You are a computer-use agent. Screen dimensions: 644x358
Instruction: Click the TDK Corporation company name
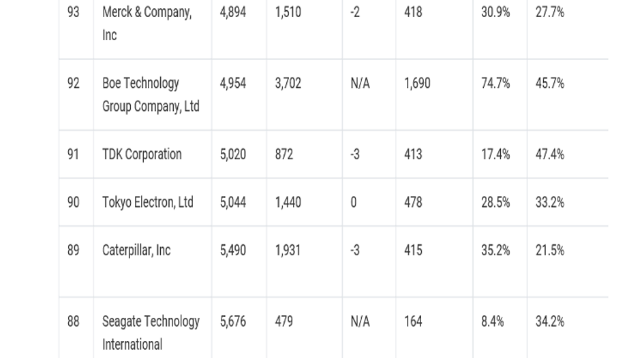(142, 154)
